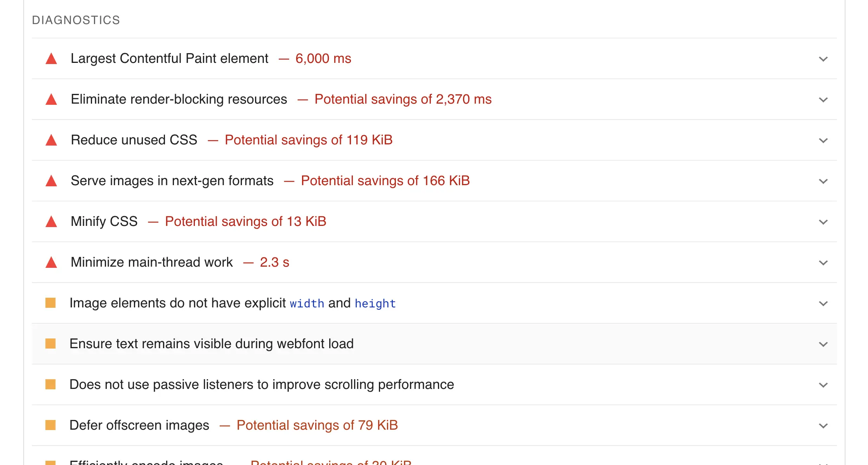The image size is (868, 465).
Task: Click red triangle beside Serve images in next-gen formats
Action: 51,181
